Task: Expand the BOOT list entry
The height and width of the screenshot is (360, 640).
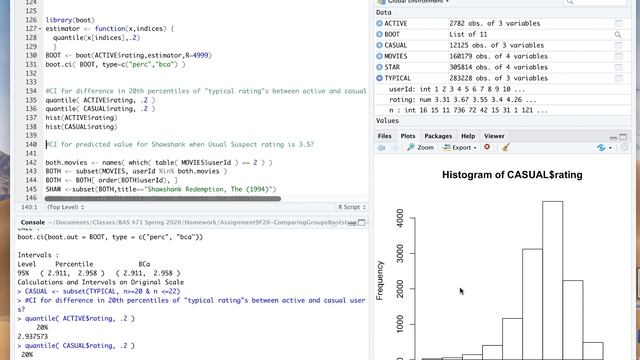Action: click(x=379, y=35)
